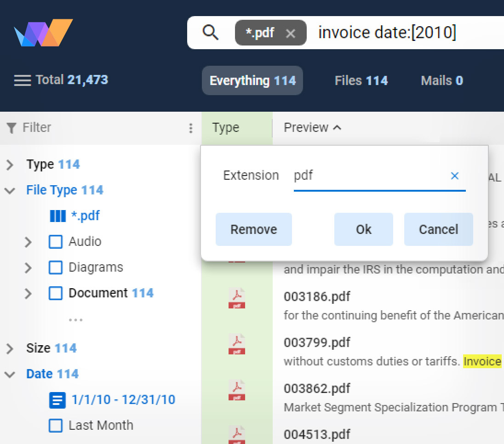
Task: Confirm extension with the Ok button
Action: tap(363, 229)
